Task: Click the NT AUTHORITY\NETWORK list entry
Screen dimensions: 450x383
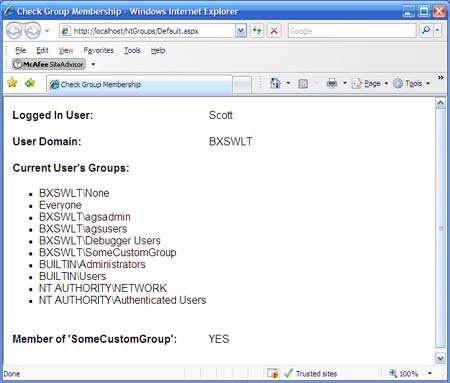Action: coord(103,288)
